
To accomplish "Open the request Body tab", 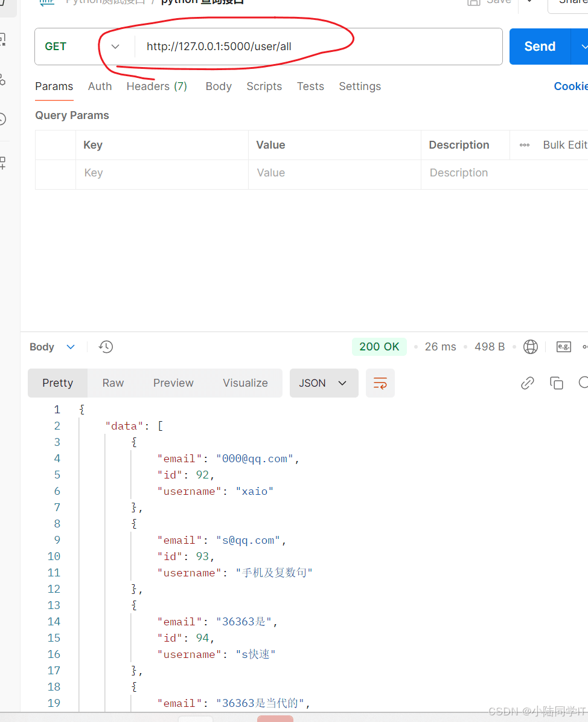I will [x=219, y=86].
